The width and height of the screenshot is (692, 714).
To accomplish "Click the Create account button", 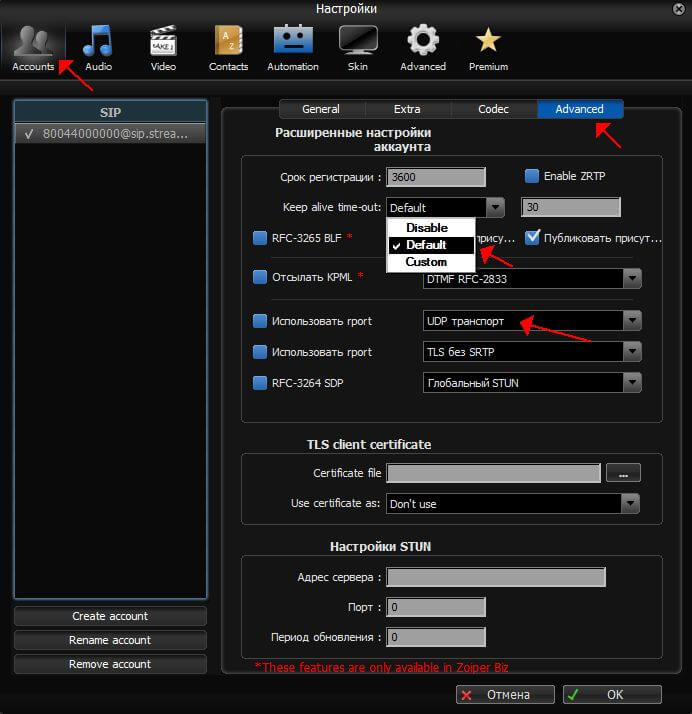I will pyautogui.click(x=110, y=616).
